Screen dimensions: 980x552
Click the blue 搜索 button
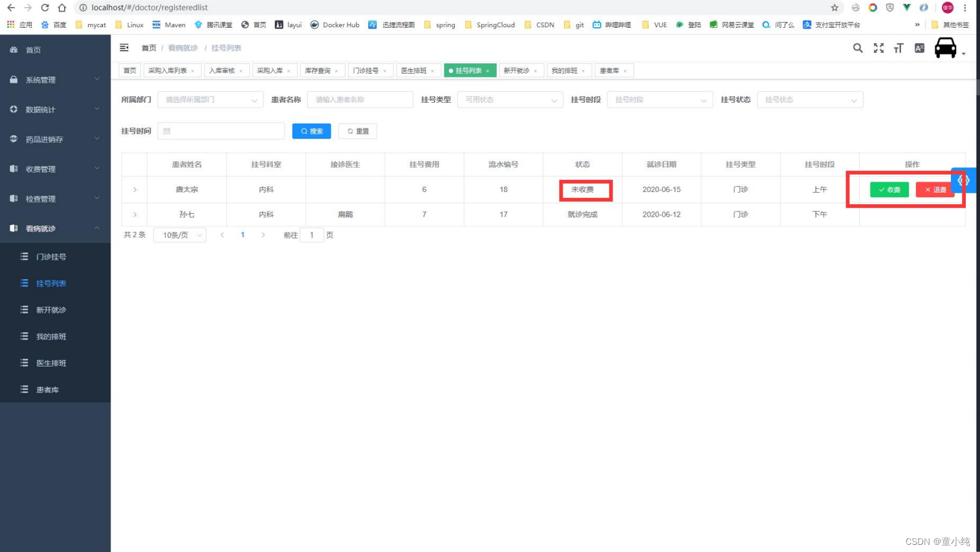click(x=312, y=131)
